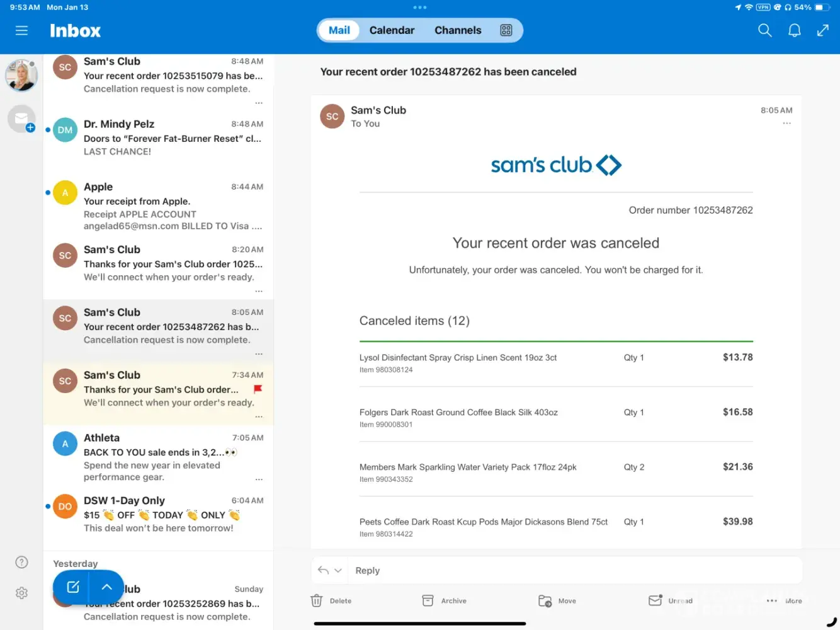This screenshot has width=840, height=630.
Task: Switch to the Calendar tab
Action: (392, 30)
